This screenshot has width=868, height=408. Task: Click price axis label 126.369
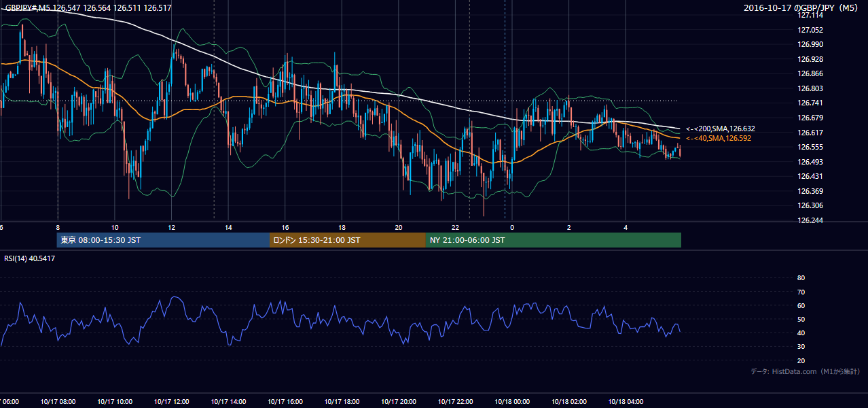tap(810, 191)
